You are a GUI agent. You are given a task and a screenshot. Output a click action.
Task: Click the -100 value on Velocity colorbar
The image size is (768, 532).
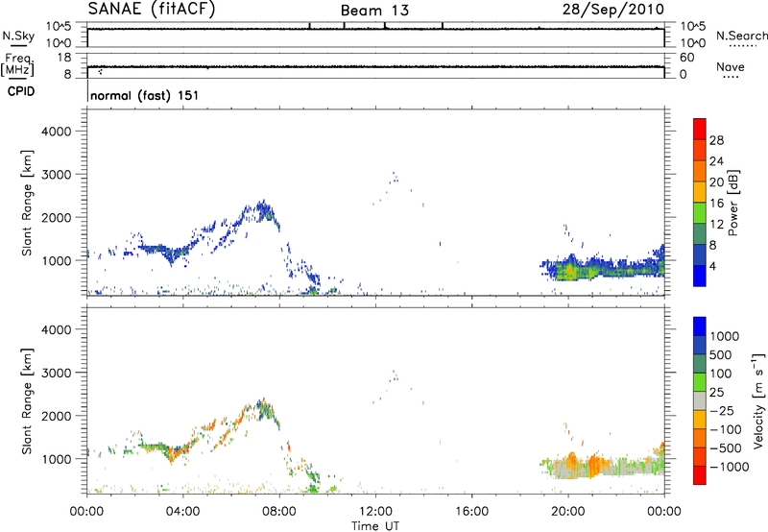(726, 429)
